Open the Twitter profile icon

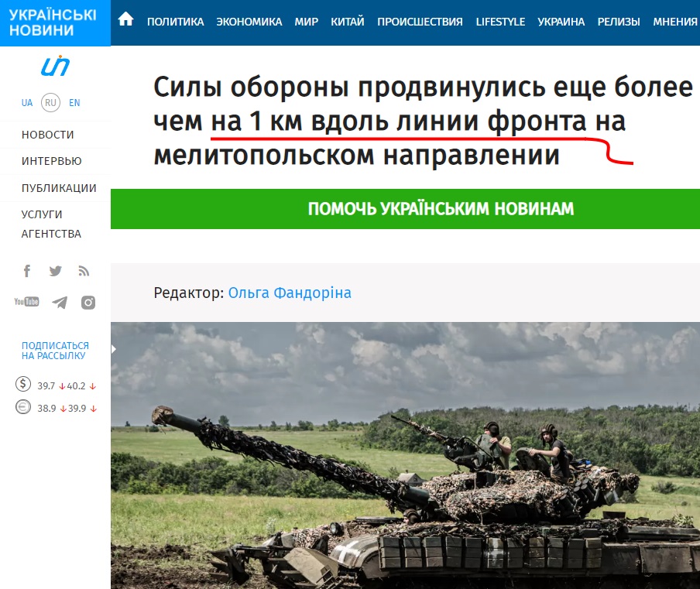point(55,271)
